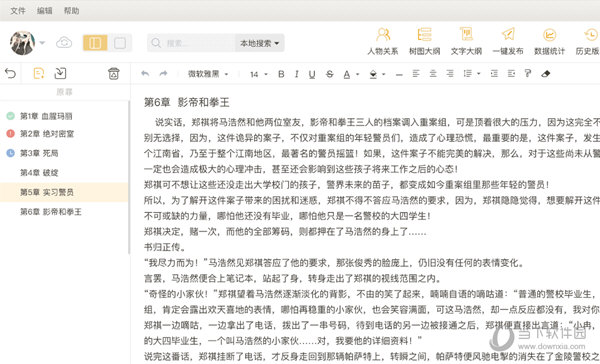Click the green status icon of 第1章
This screenshot has width=600, height=364.
tap(11, 116)
